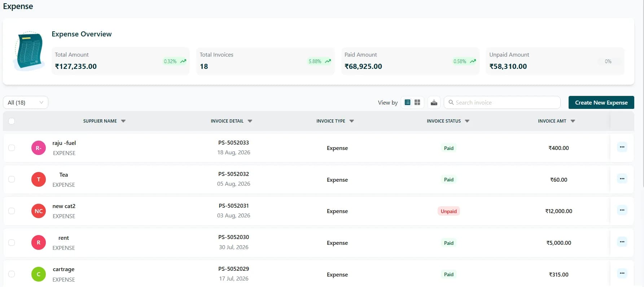Open more options for Tea expense row
644x287 pixels.
[x=622, y=178]
